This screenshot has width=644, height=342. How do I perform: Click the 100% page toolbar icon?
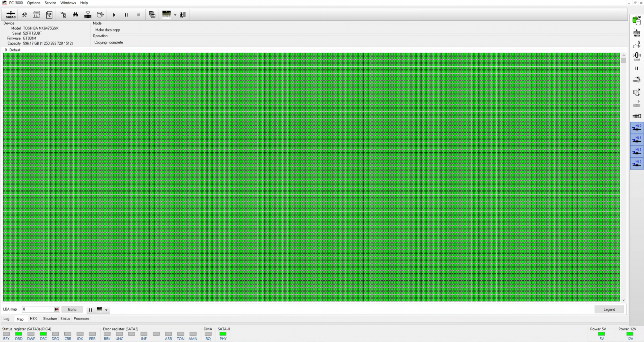[x=49, y=15]
